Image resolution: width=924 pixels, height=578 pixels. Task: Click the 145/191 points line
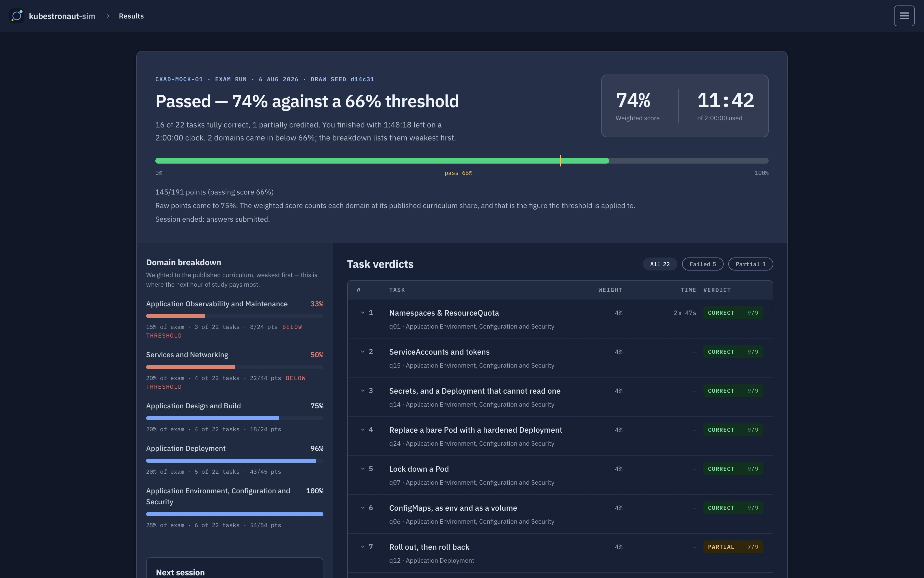(214, 192)
